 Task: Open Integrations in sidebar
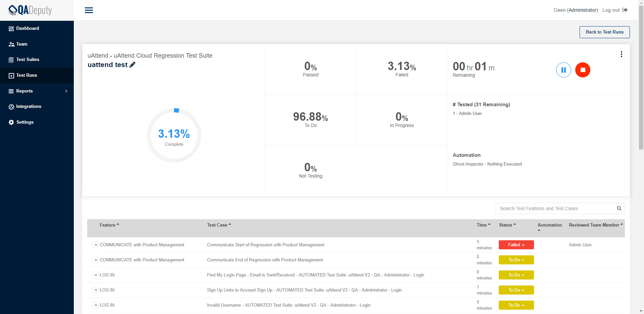pos(37,107)
